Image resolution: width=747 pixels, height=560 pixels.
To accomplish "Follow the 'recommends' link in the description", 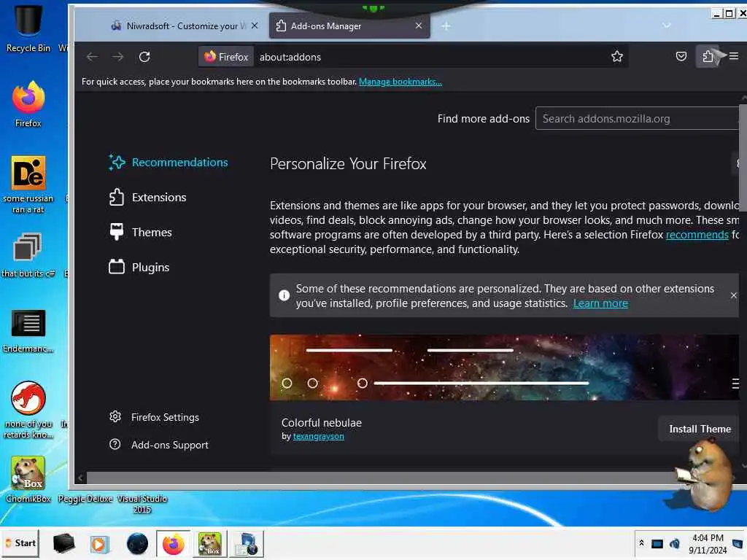I will coord(697,235).
